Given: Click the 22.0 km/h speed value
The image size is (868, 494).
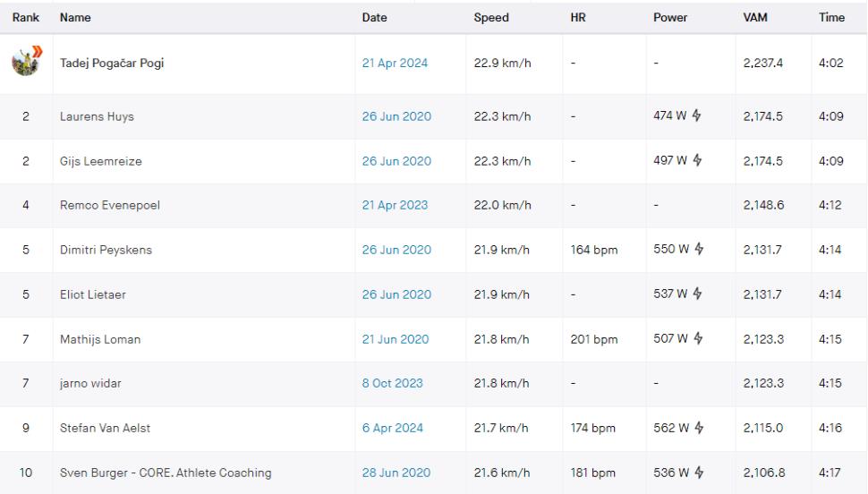Looking at the screenshot, I should click(x=502, y=205).
